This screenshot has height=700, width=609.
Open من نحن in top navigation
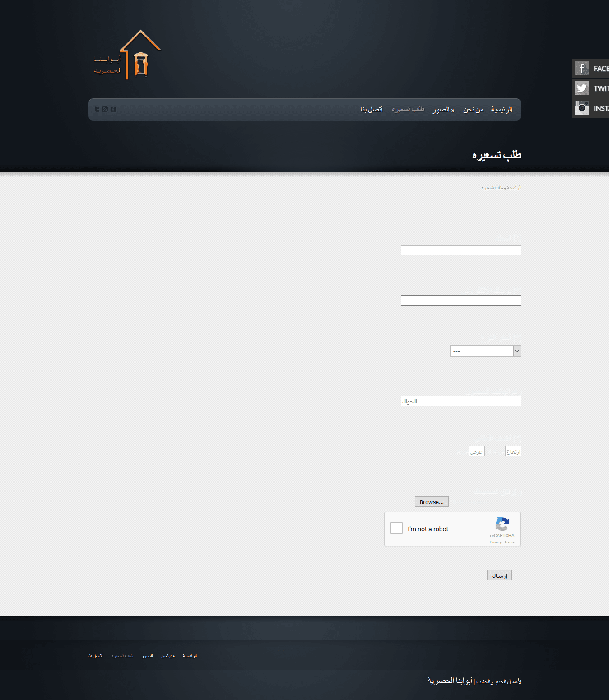[x=473, y=110]
